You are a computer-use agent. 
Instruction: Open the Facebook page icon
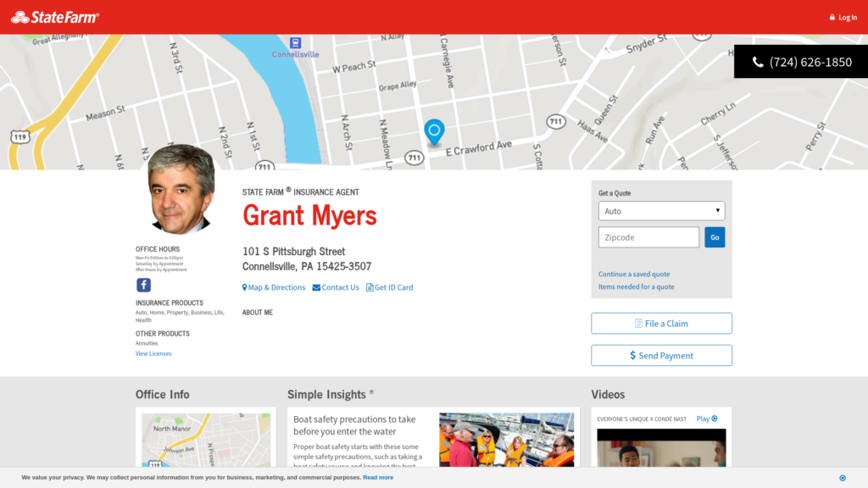click(143, 286)
